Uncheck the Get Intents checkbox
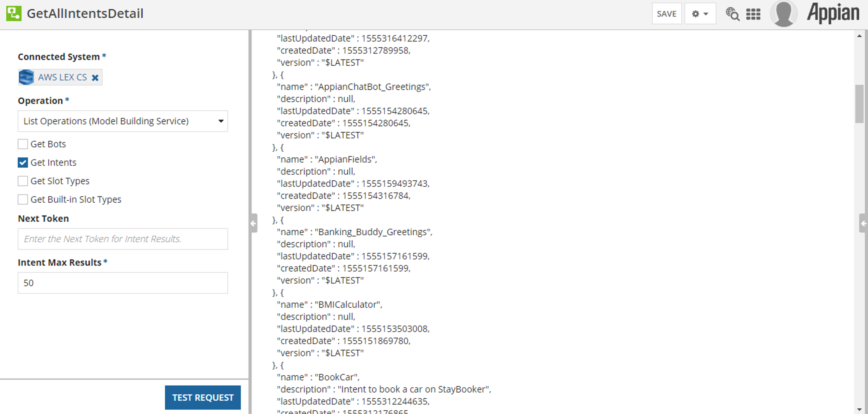The image size is (868, 414). pyautogui.click(x=23, y=163)
